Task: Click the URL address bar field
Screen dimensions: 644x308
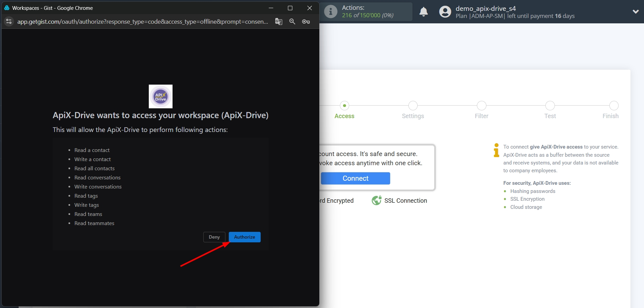Action: [142, 21]
